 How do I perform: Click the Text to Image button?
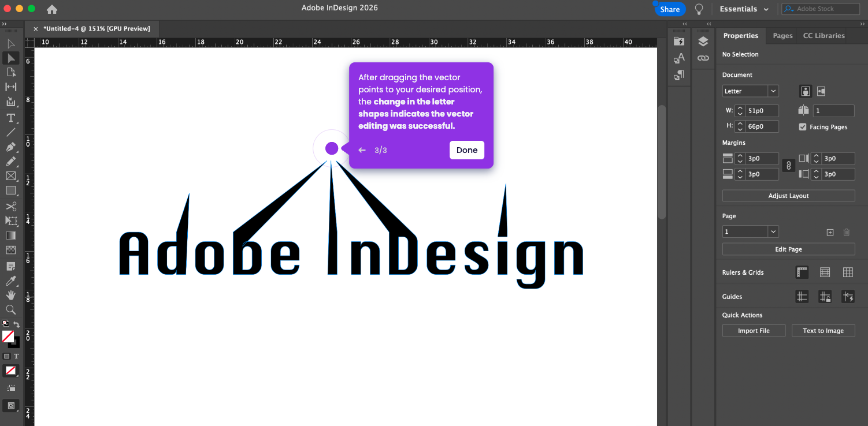point(823,331)
